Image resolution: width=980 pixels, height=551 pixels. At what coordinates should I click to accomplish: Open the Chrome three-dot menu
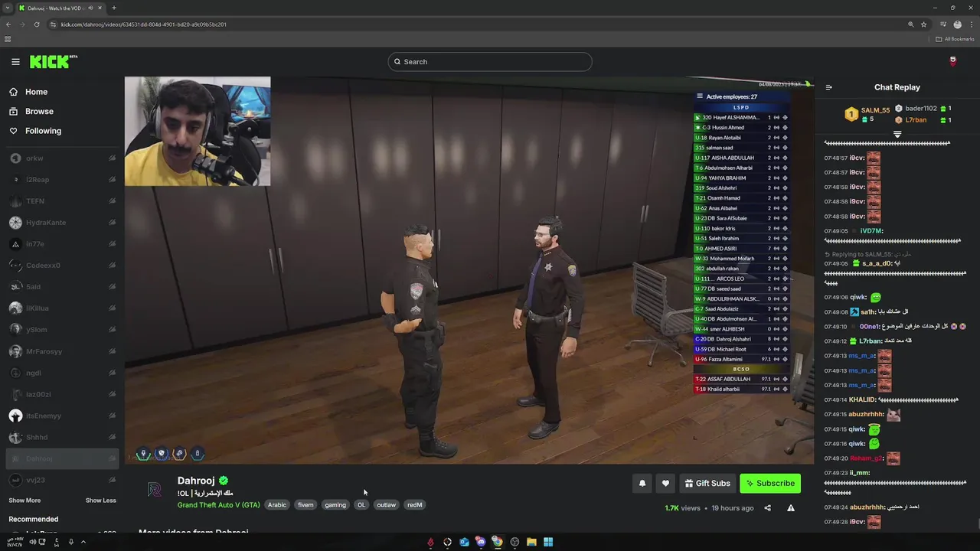(x=972, y=24)
